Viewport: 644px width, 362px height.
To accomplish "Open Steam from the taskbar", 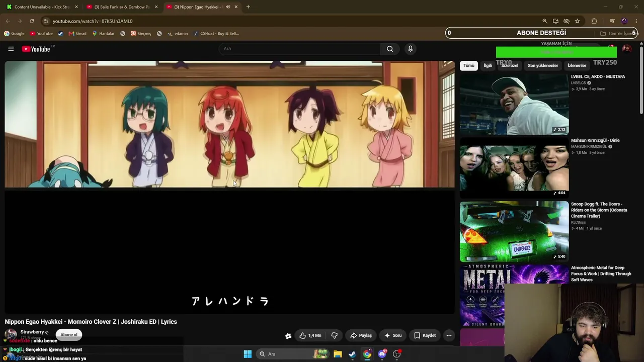I will pos(352,354).
